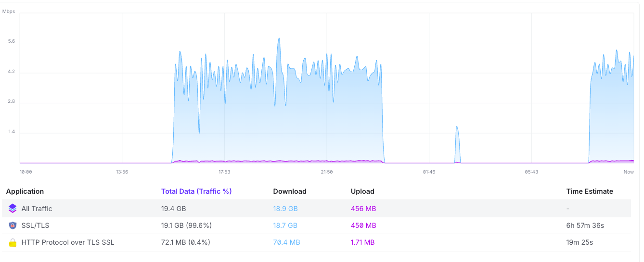Click the Application column header
Image resolution: width=644 pixels, height=262 pixels.
tap(25, 191)
